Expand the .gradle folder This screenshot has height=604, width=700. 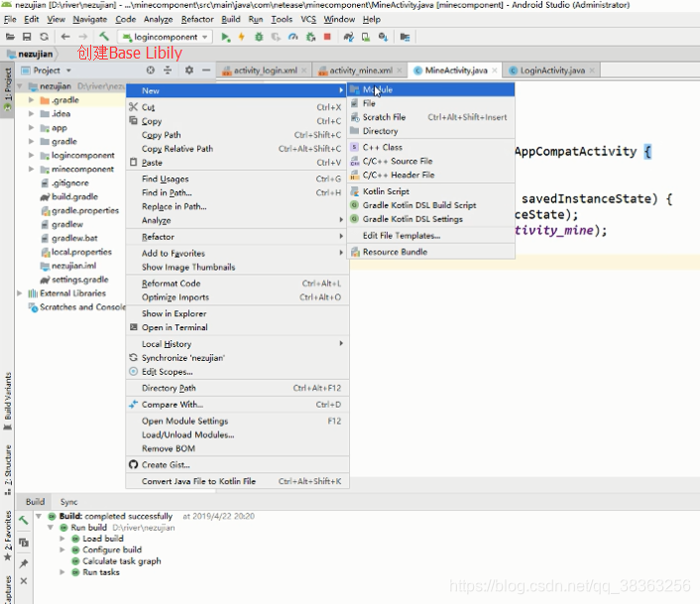click(x=32, y=100)
